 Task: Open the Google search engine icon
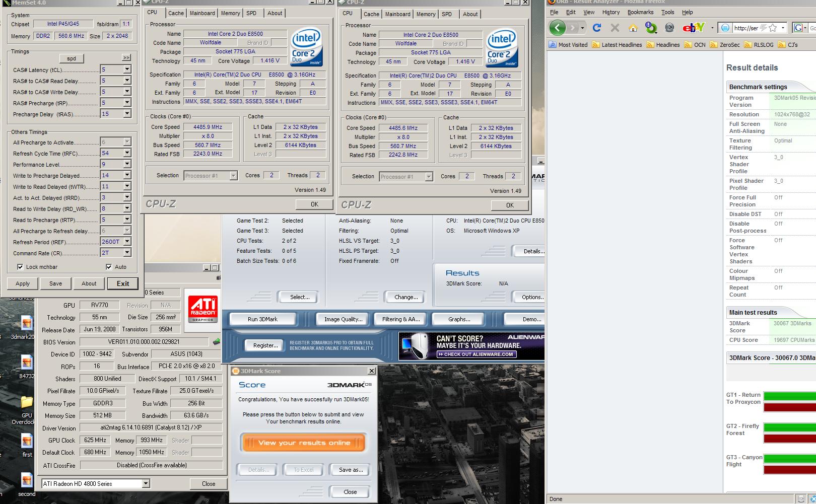pos(799,28)
